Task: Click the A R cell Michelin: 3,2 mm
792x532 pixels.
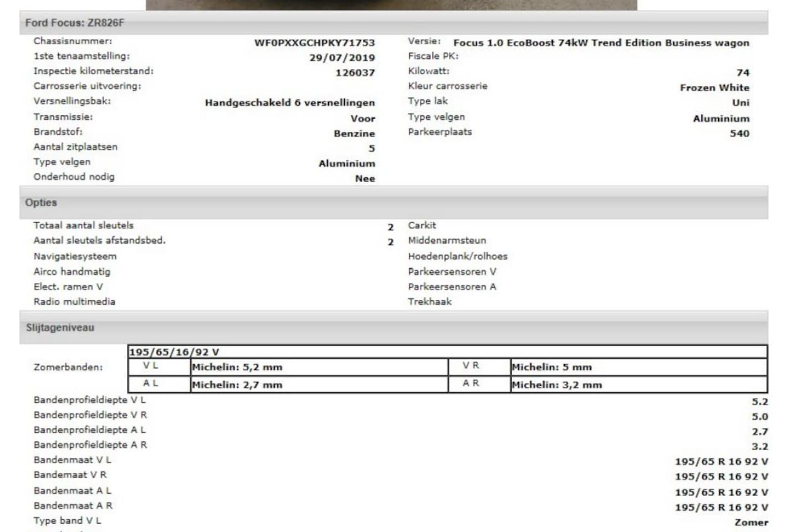Action: pyautogui.click(x=638, y=385)
